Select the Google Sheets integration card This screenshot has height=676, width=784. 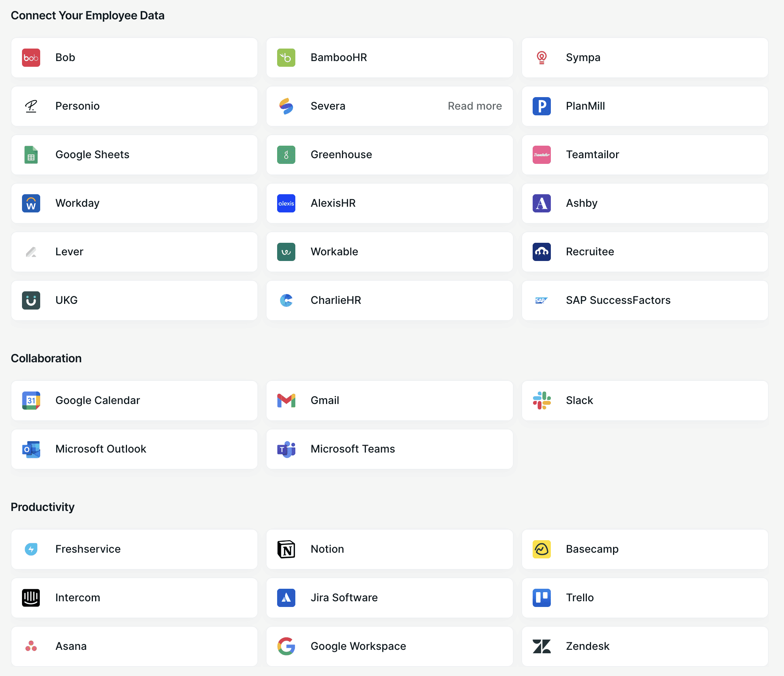[134, 155]
